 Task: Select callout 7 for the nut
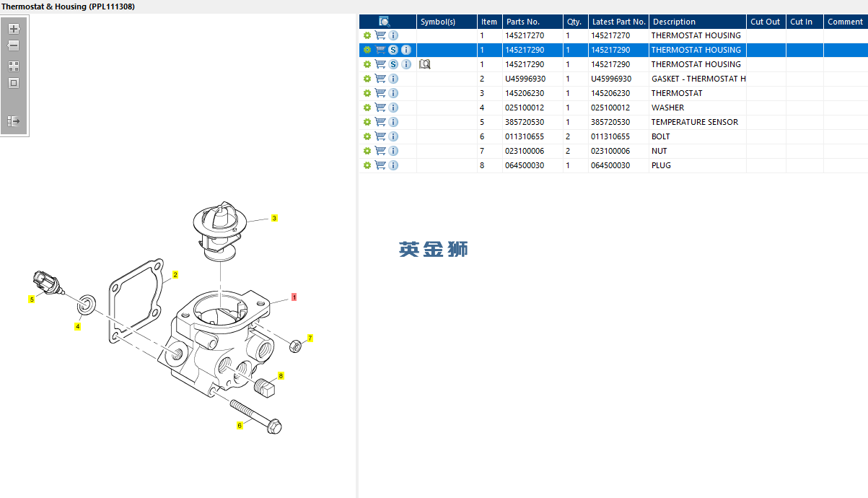(310, 338)
